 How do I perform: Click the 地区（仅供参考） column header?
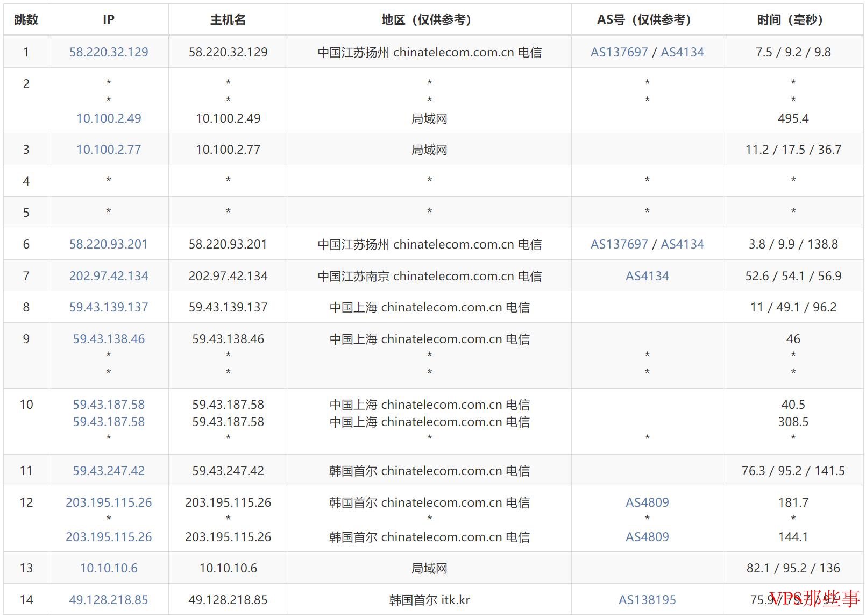[x=429, y=20]
